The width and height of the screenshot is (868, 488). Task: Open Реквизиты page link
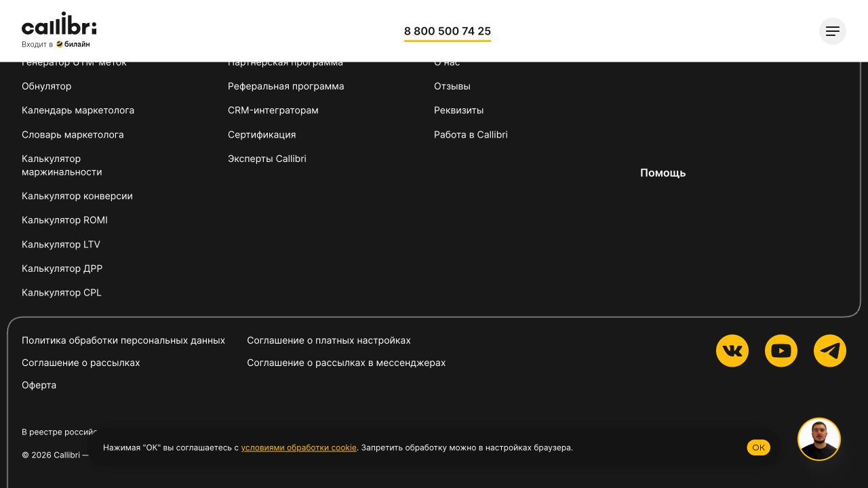[x=459, y=110]
